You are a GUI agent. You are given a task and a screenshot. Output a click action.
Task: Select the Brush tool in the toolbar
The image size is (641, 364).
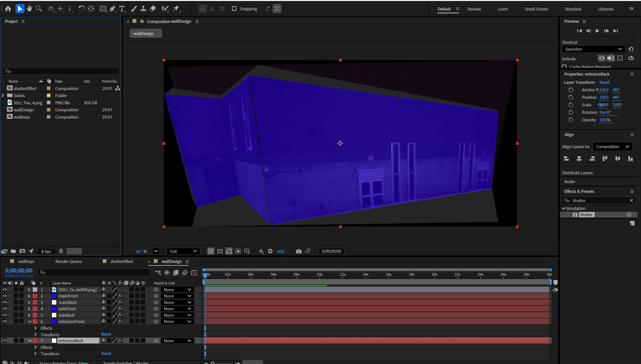[134, 9]
